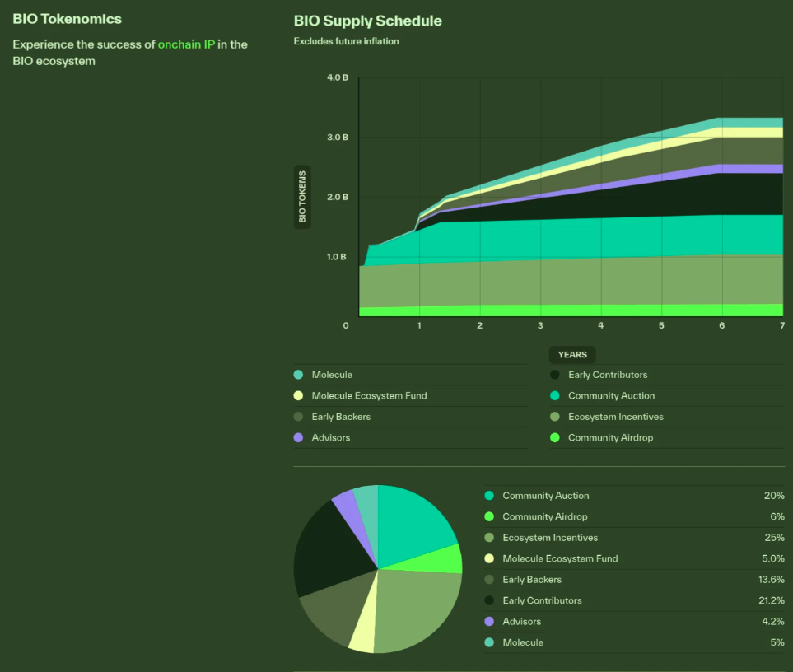This screenshot has width=793, height=672.
Task: Click the olive Ecosystem Incentives legend dot
Action: pyautogui.click(x=557, y=417)
